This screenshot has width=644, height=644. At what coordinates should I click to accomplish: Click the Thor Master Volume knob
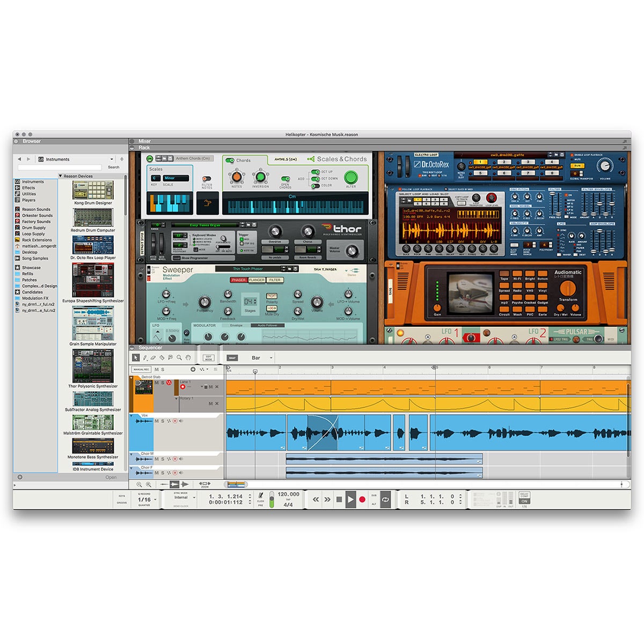pos(352,251)
